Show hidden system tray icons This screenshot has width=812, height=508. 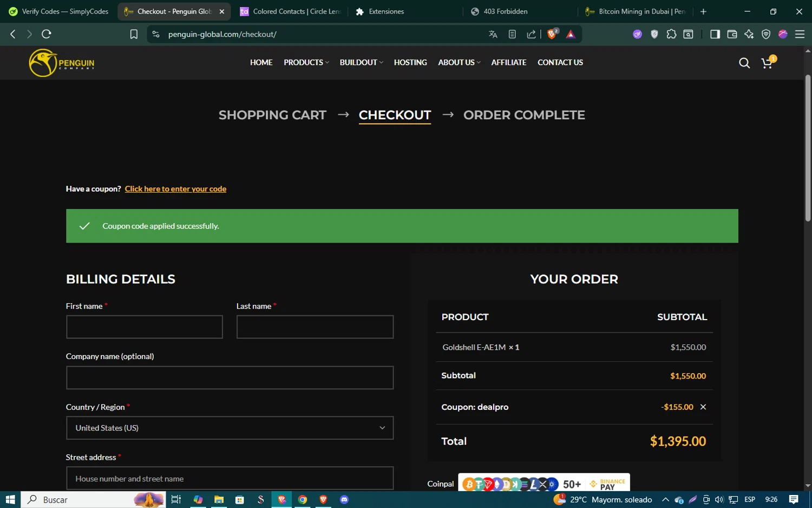[665, 499]
